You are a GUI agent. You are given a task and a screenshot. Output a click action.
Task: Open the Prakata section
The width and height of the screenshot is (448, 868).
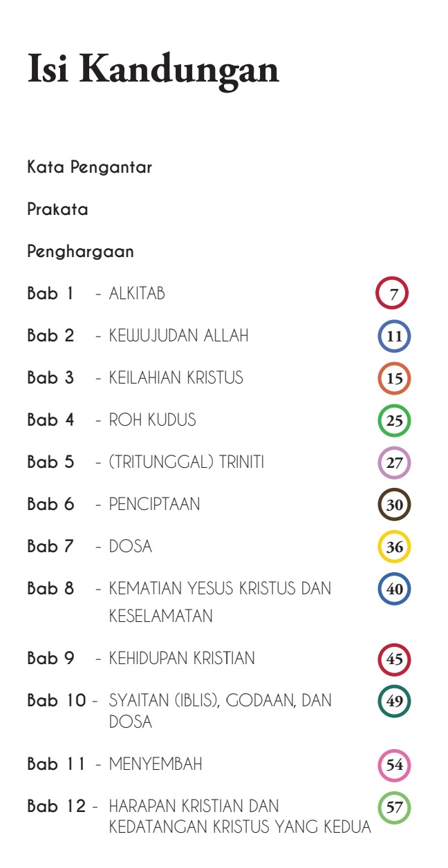(58, 209)
